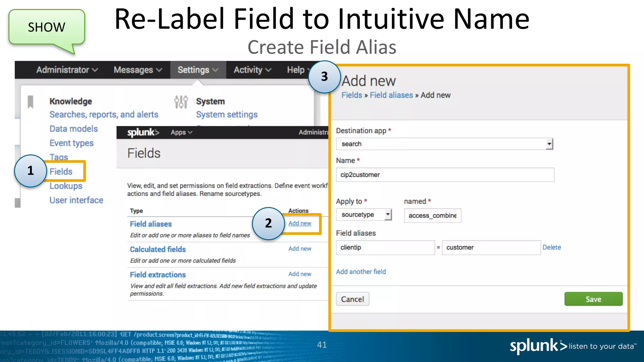Click Add new for Field extractions
The width and height of the screenshot is (644, 362).
300,274
